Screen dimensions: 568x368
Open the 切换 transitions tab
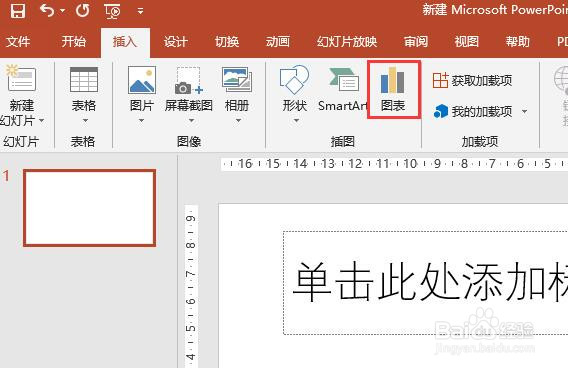[227, 42]
